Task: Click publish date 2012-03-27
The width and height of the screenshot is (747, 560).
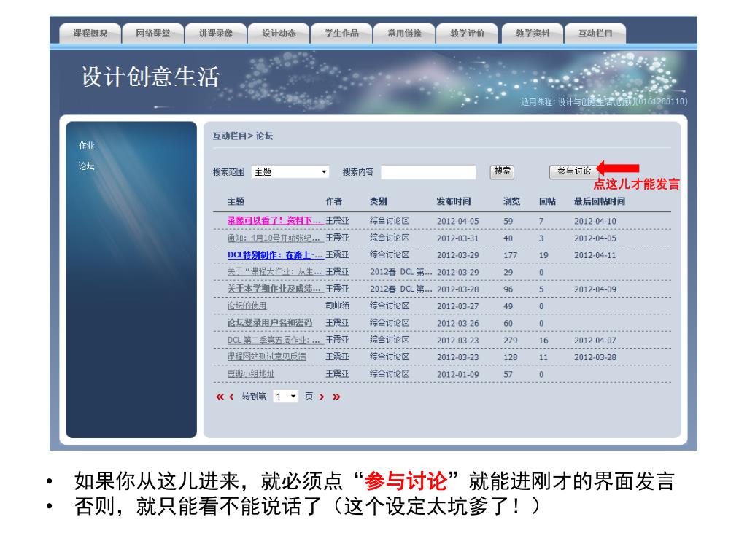Action: (x=458, y=306)
